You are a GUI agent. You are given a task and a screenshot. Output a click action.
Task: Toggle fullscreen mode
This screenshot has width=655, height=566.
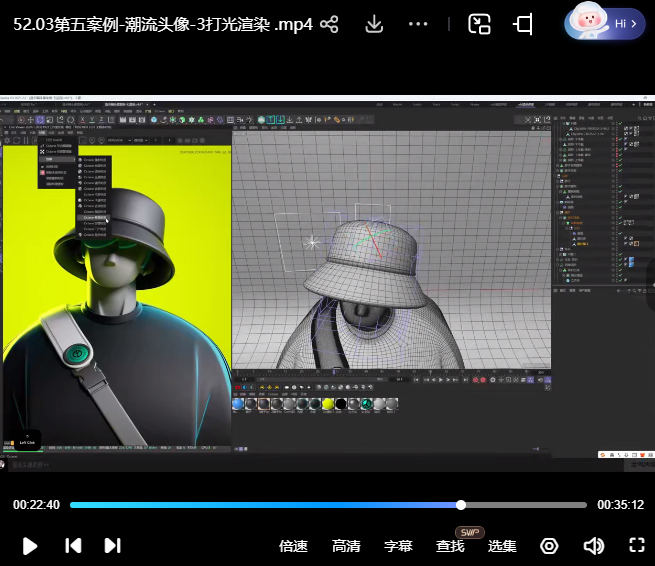click(x=636, y=545)
